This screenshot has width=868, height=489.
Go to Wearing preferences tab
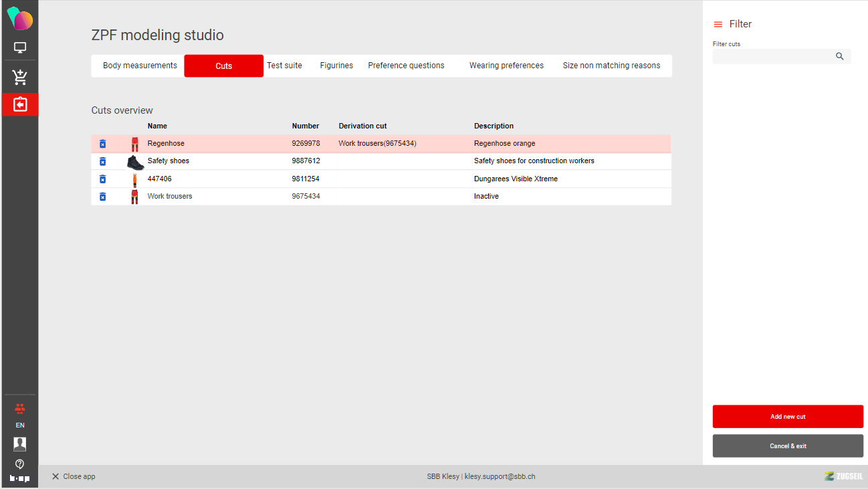point(506,66)
